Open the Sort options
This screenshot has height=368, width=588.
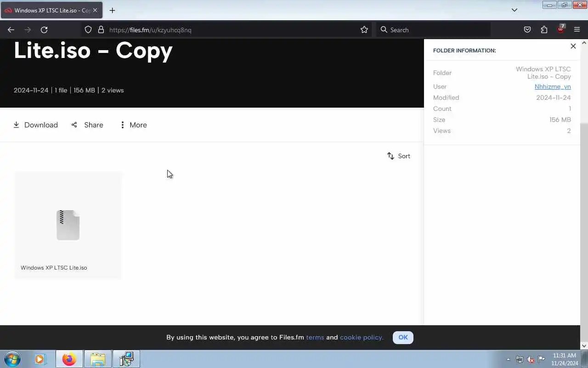(398, 156)
